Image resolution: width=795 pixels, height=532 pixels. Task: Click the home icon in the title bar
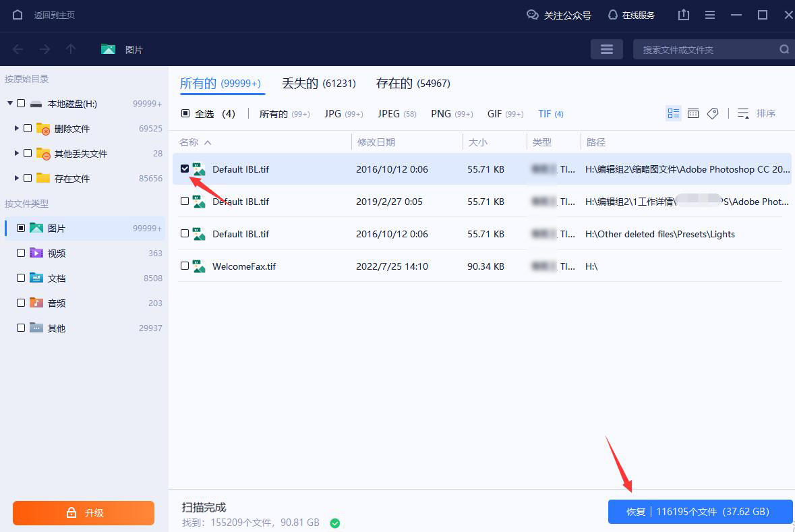point(17,15)
